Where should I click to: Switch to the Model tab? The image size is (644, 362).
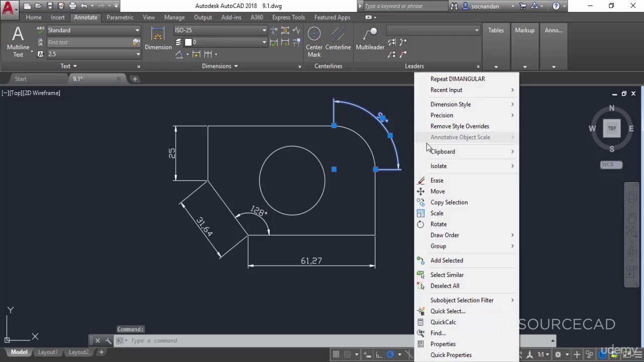click(x=19, y=352)
